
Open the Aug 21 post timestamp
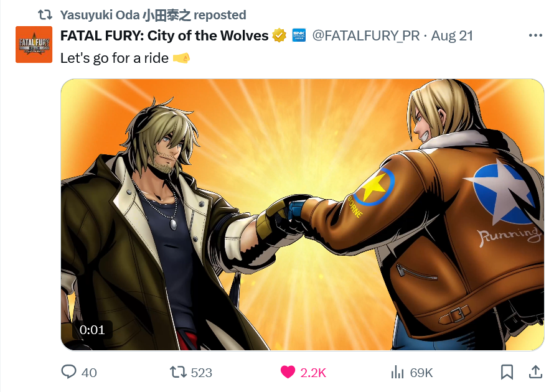[452, 35]
